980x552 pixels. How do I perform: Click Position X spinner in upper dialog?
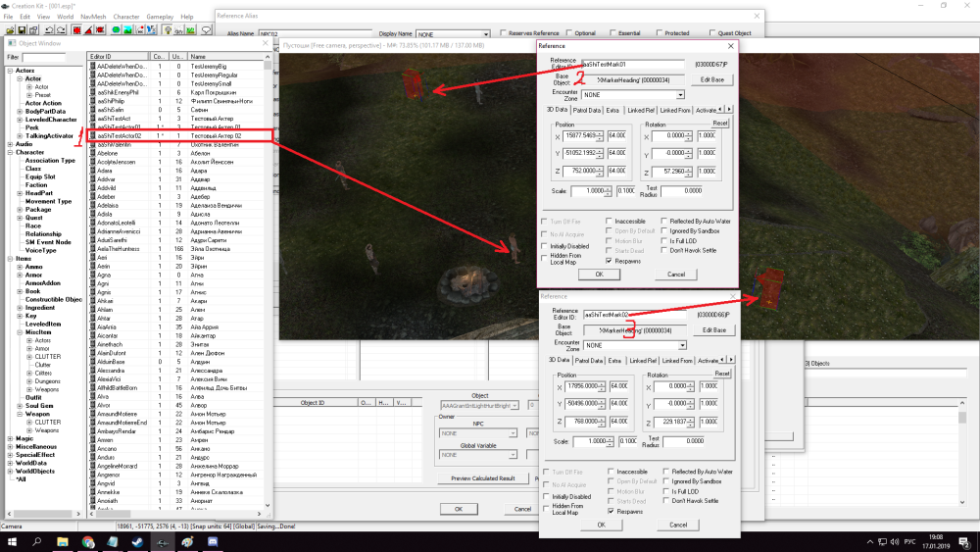pyautogui.click(x=600, y=135)
